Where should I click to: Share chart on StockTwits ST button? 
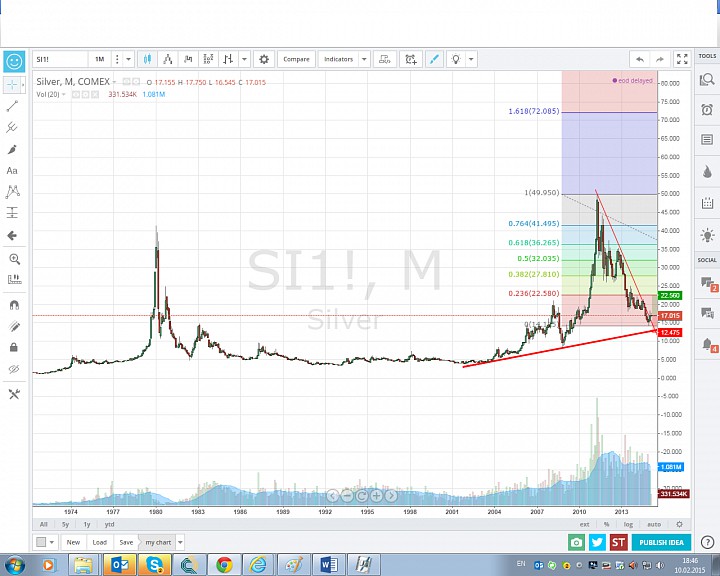coord(618,542)
